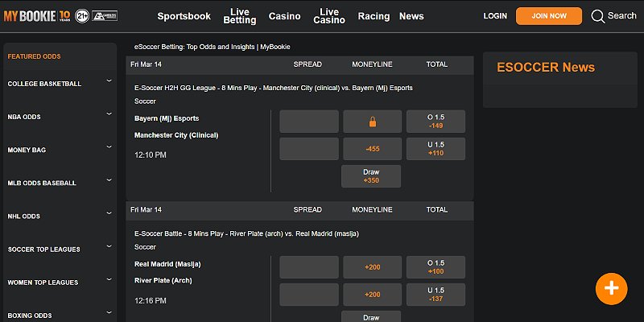Click the eSoccer Betting page title text

pos(212,47)
